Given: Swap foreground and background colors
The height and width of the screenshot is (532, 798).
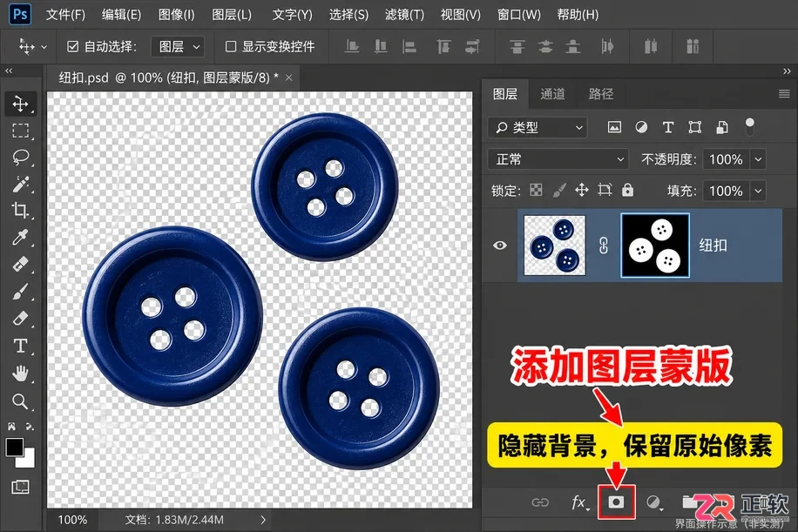Looking at the screenshot, I should [x=30, y=427].
